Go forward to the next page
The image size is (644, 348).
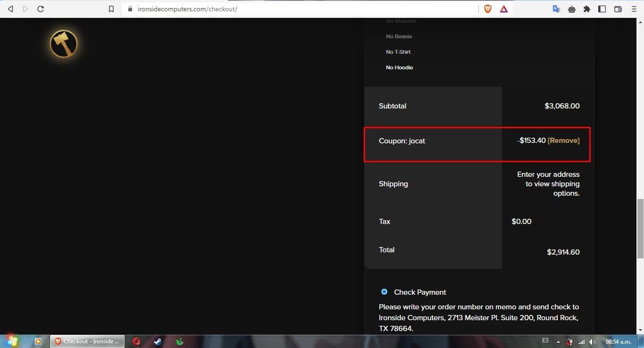point(25,9)
